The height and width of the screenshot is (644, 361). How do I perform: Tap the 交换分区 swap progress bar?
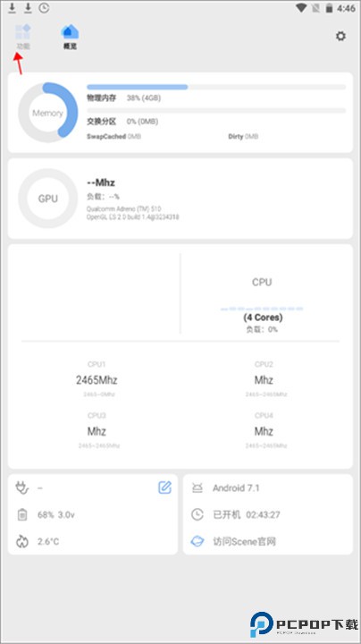[x=216, y=111]
